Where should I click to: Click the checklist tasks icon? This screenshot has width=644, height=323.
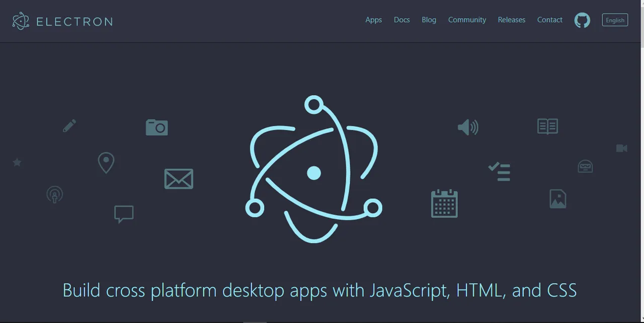[500, 171]
